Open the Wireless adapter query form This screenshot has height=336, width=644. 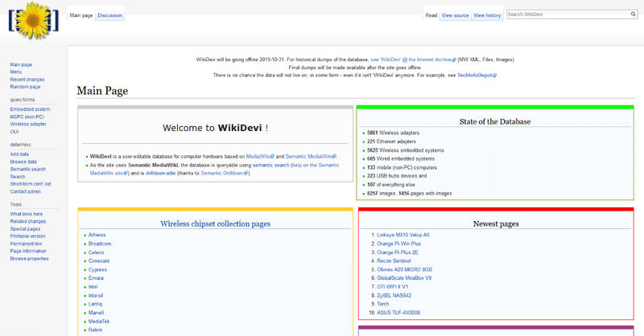click(x=28, y=125)
